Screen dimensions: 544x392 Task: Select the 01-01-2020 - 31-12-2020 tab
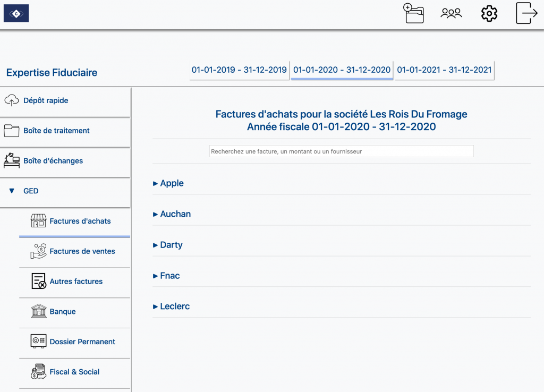pyautogui.click(x=342, y=70)
